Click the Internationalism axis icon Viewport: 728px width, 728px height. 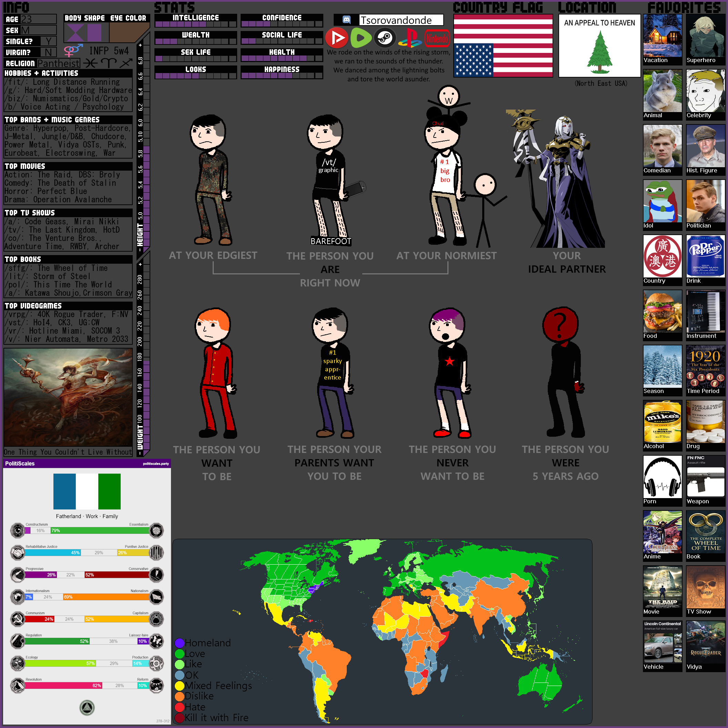point(17,597)
